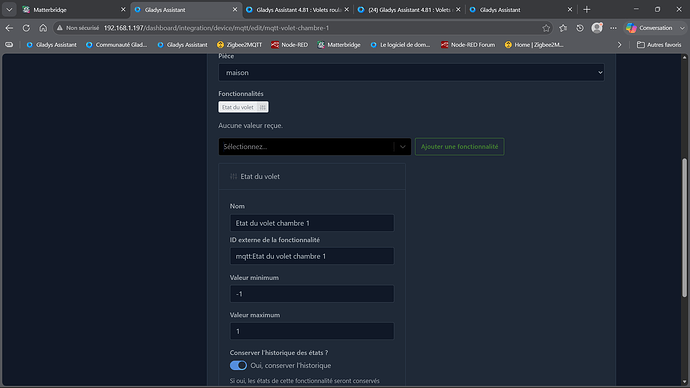This screenshot has width=690, height=388.
Task: Switch to the last Gladys Assistant tab
Action: tap(521, 9)
